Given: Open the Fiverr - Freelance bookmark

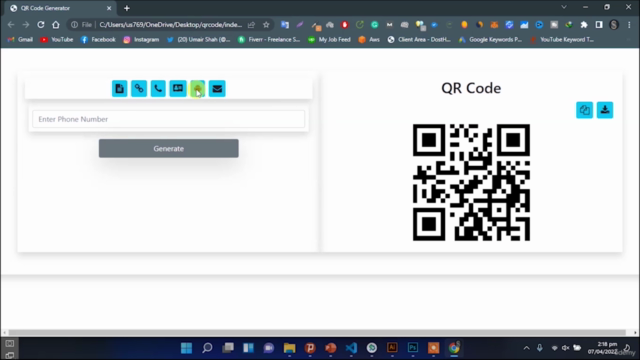Looking at the screenshot, I should point(269,40).
